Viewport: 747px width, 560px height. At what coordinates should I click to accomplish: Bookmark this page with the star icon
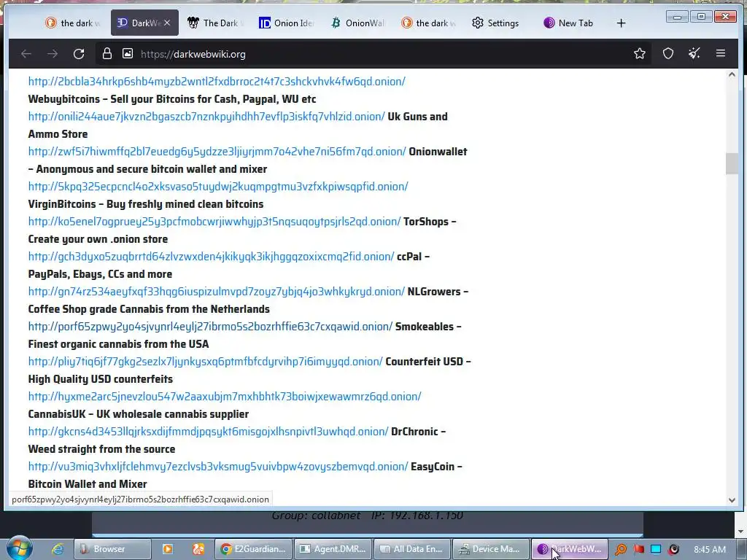639,54
